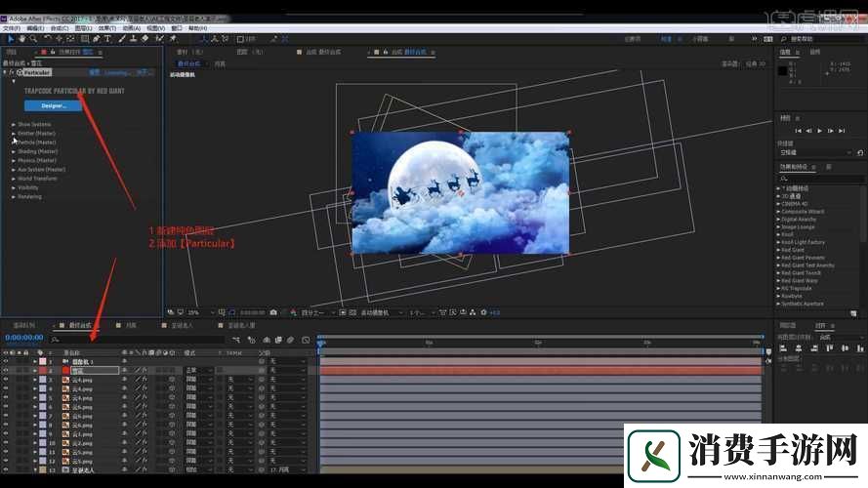Hide the camera layer using its eye toggle
This screenshot has height=488, width=868.
click(6, 362)
